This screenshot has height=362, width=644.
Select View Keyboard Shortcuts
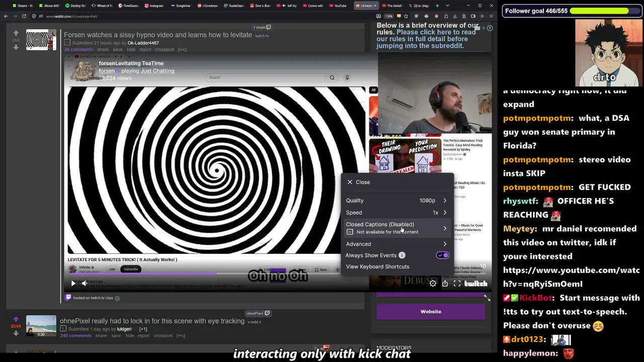click(x=377, y=266)
